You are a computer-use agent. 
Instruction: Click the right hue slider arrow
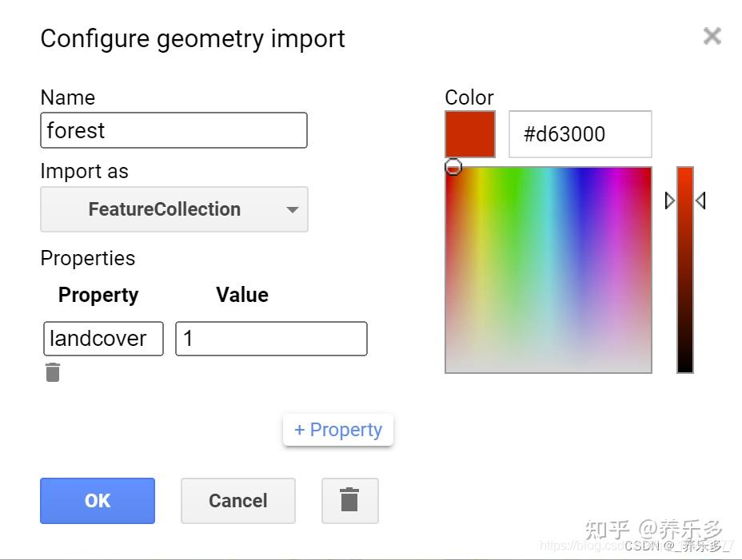(701, 201)
